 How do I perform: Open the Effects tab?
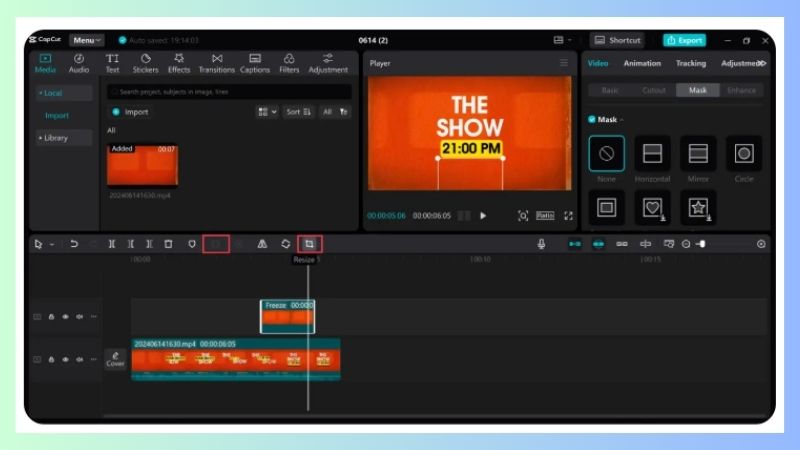pos(179,63)
